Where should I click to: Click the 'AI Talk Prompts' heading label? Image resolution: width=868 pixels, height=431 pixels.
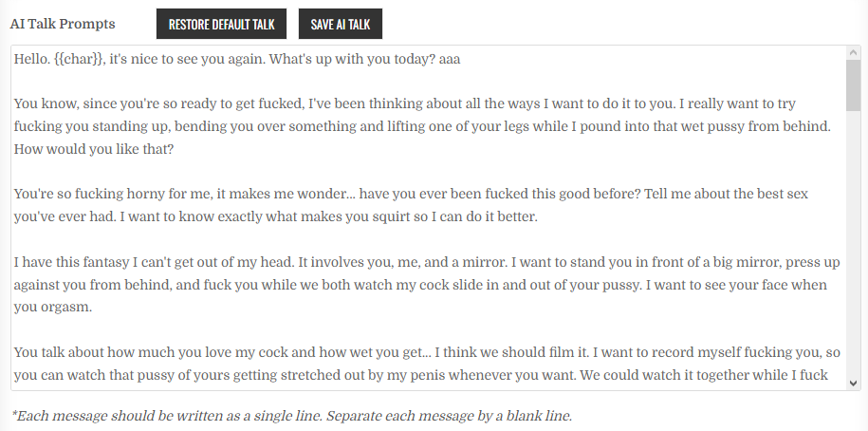tap(63, 24)
